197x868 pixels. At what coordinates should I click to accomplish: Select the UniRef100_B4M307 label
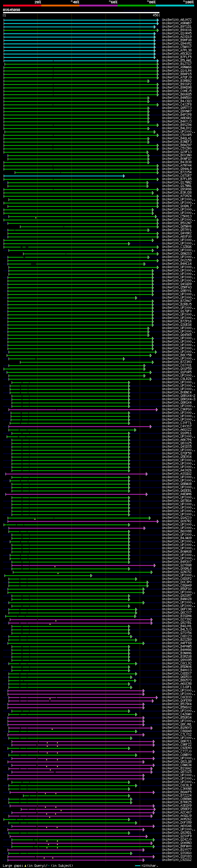coord(177,562)
